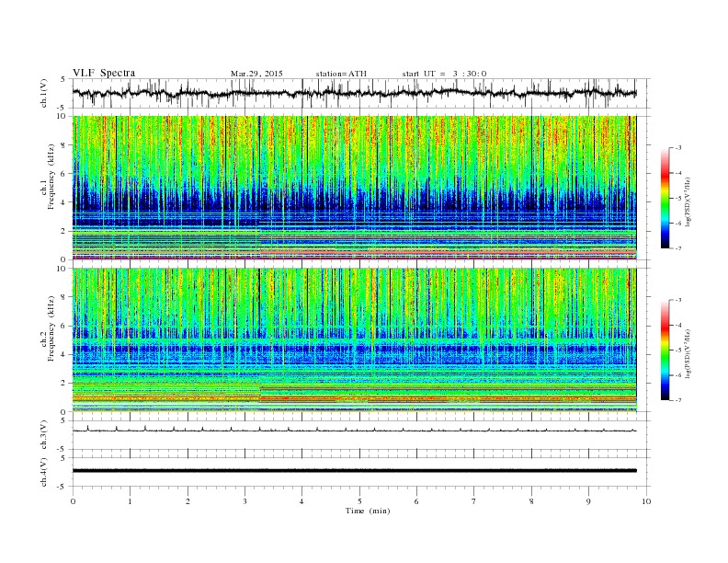Click the ch.2 "Frequency (kHz)" axis label

tap(51, 328)
